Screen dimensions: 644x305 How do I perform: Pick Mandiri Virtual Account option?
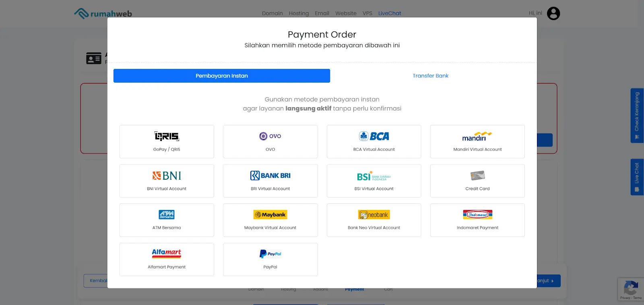477,141
